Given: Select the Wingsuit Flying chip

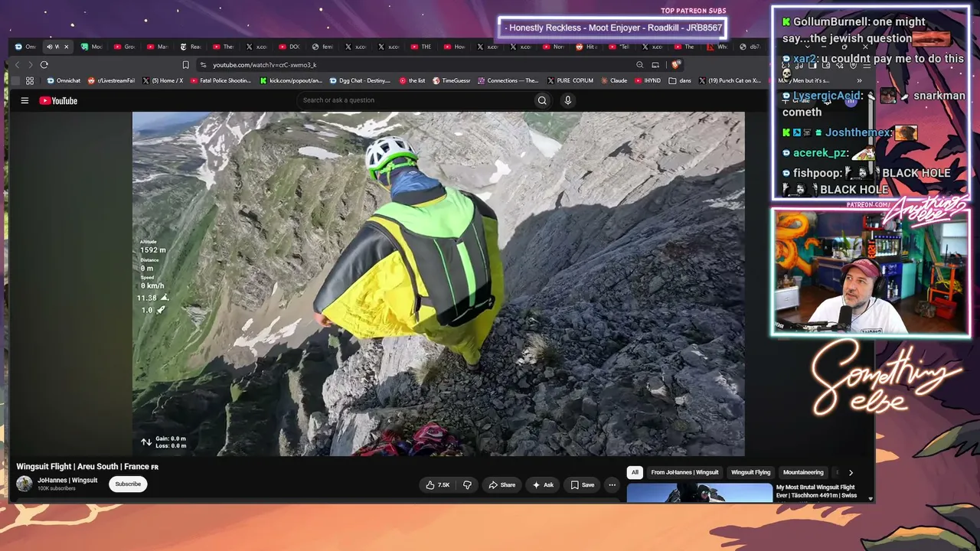Looking at the screenshot, I should [750, 472].
